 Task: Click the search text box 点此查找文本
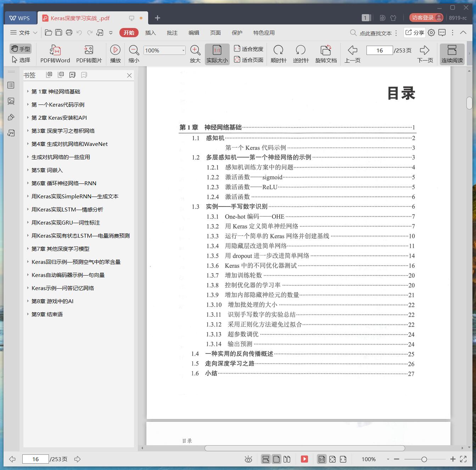point(375,33)
